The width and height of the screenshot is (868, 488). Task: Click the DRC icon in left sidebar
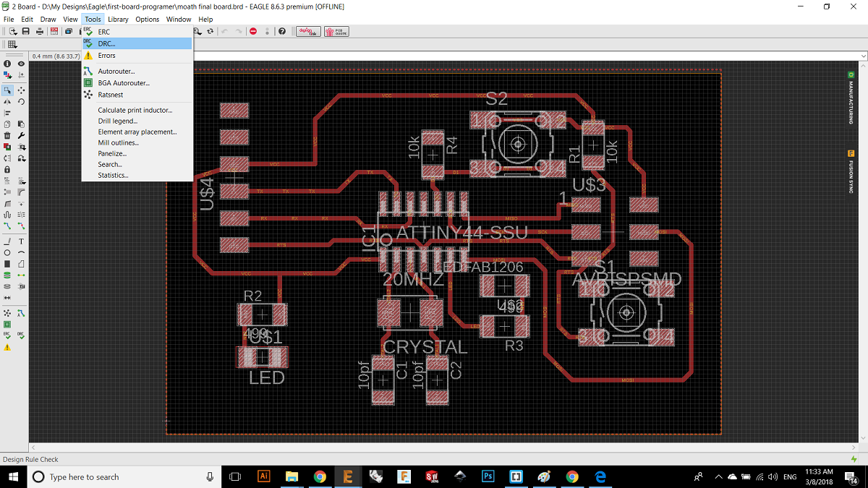[x=21, y=335]
